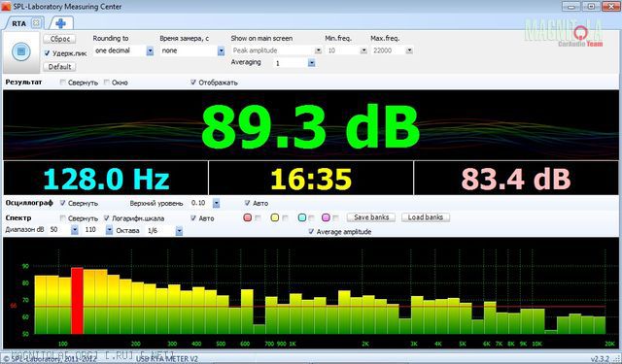Image resolution: width=622 pixels, height=364 pixels.
Task: Click the 89.3 dB main readout
Action: pos(311,127)
